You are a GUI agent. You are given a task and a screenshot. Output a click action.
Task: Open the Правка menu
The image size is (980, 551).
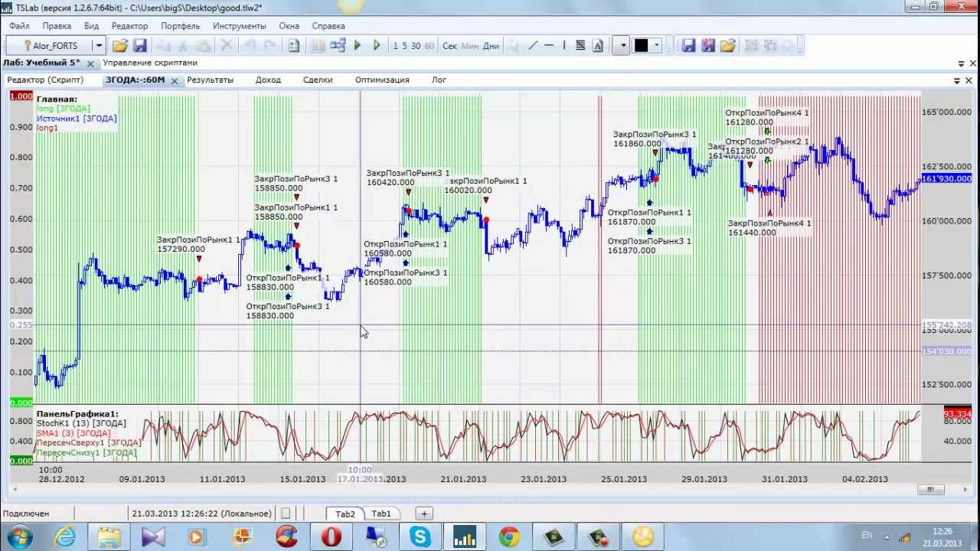tap(57, 25)
